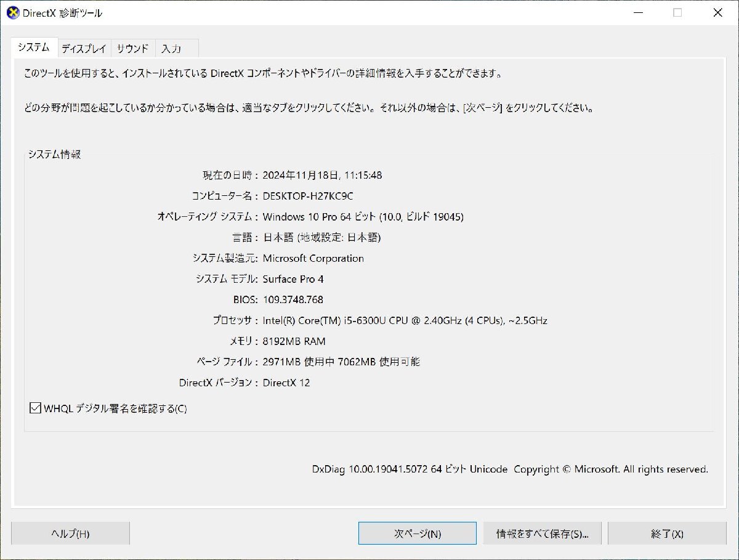The image size is (739, 560).
Task: Click the BIOS label
Action: tap(246, 300)
